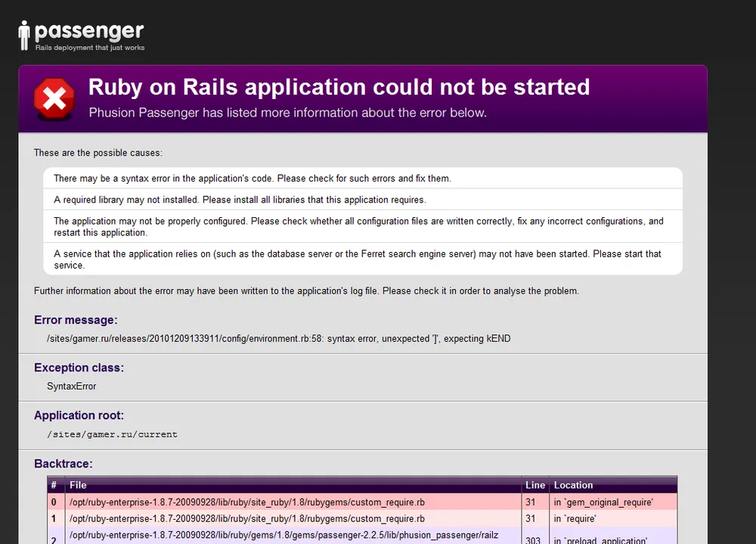The height and width of the screenshot is (544, 756).
Task: Click the red error X stop icon
Action: (54, 98)
